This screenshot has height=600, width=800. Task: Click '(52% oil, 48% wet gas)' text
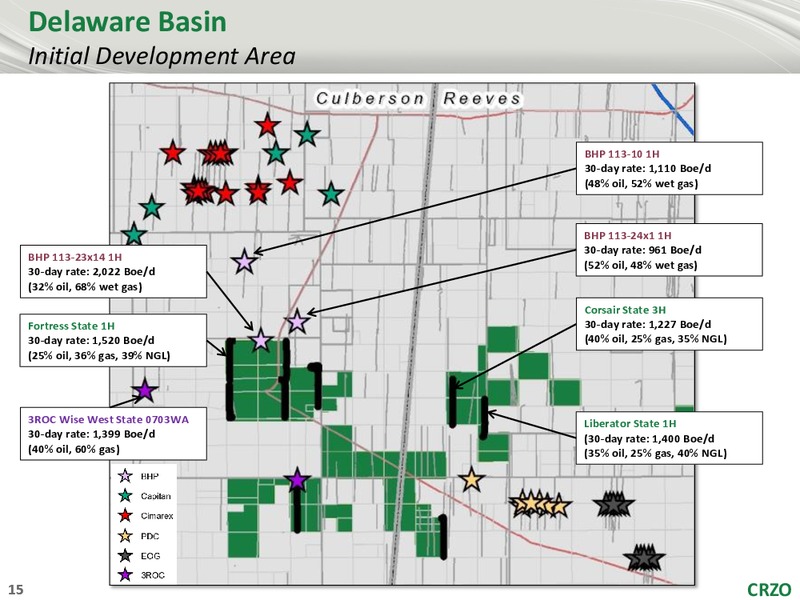(641, 265)
